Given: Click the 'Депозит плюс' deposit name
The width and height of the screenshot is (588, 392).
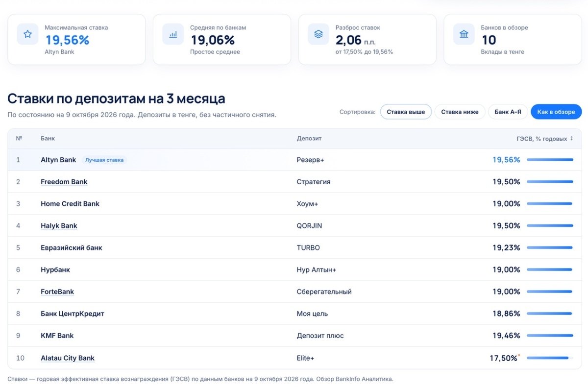Looking at the screenshot, I should (320, 336).
